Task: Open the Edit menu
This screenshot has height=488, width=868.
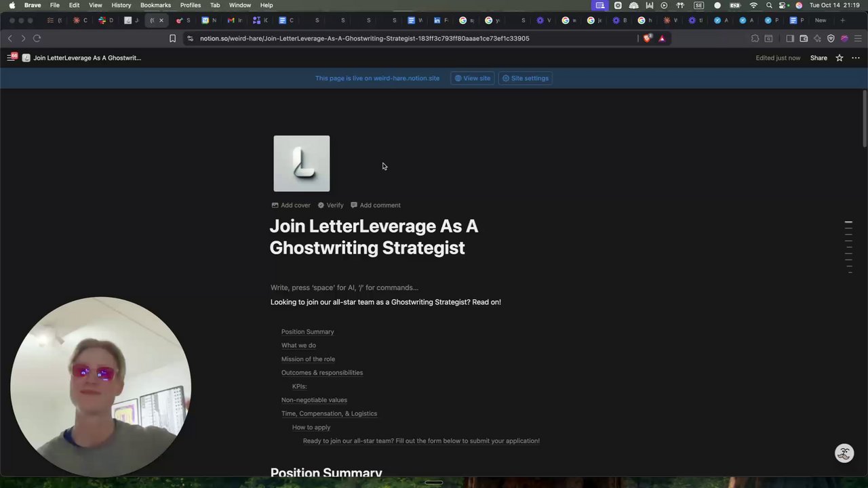Action: [74, 5]
